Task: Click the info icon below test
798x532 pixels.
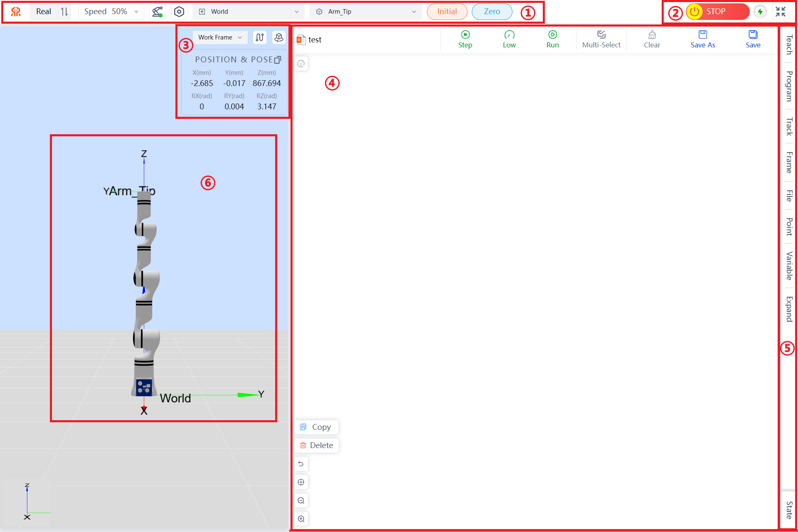Action: tap(301, 64)
